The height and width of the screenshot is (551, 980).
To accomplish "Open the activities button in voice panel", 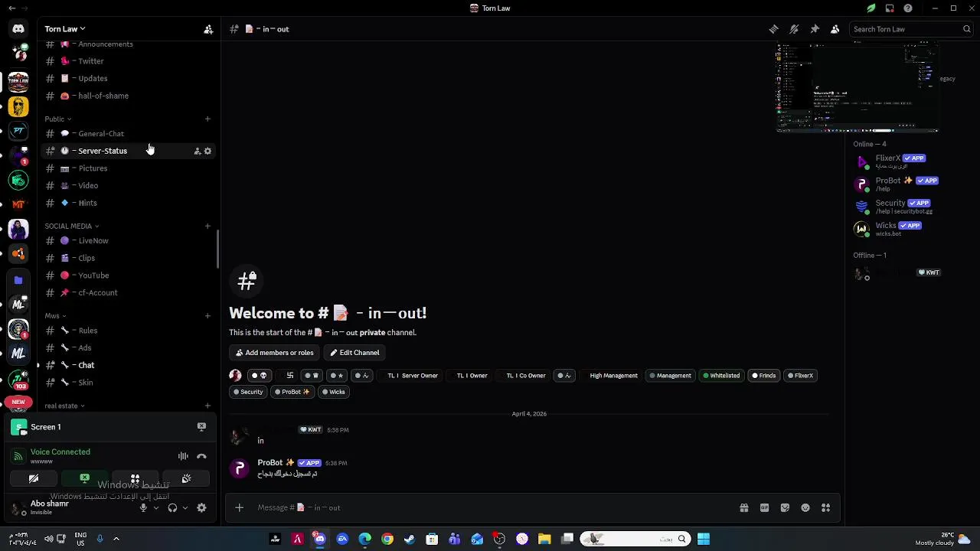I will coord(135,479).
